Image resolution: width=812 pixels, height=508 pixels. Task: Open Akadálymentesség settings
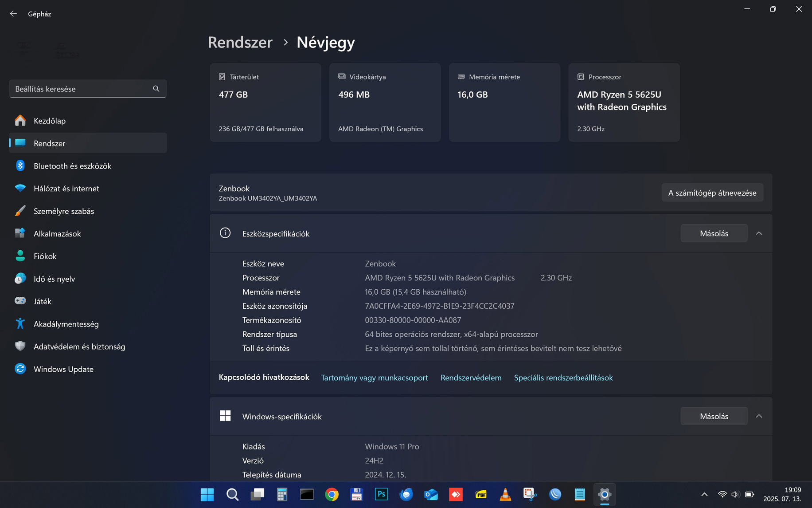(88, 324)
